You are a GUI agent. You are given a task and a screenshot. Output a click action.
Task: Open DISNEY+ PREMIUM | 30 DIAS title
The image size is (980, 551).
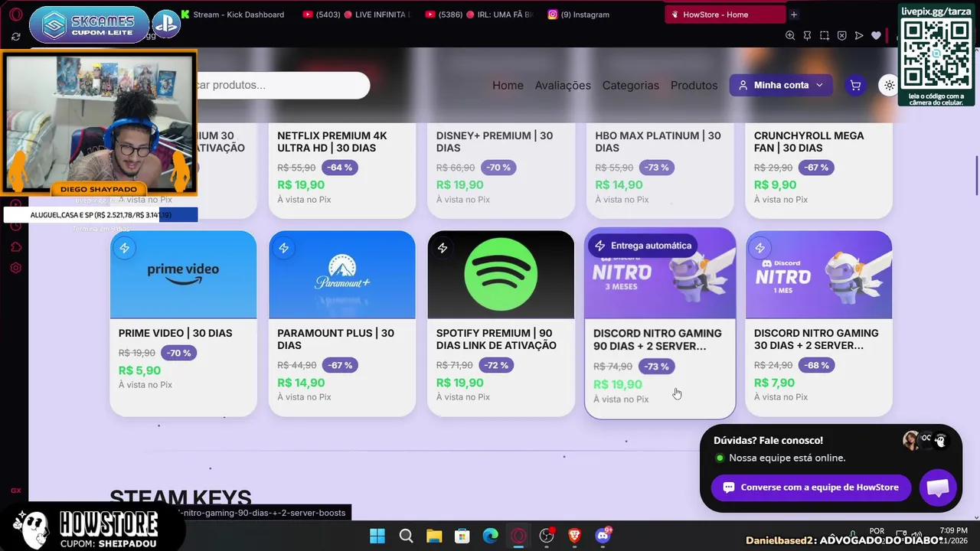point(495,142)
